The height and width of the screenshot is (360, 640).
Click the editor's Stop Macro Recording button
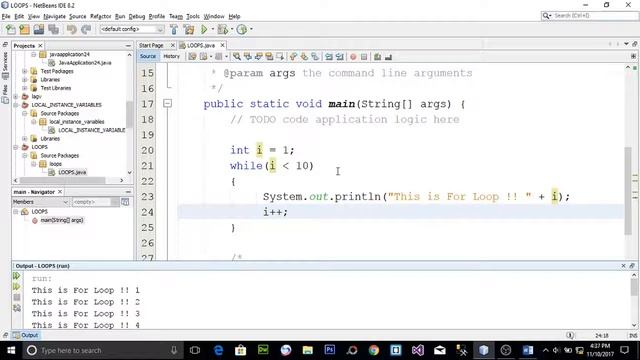click(x=364, y=57)
